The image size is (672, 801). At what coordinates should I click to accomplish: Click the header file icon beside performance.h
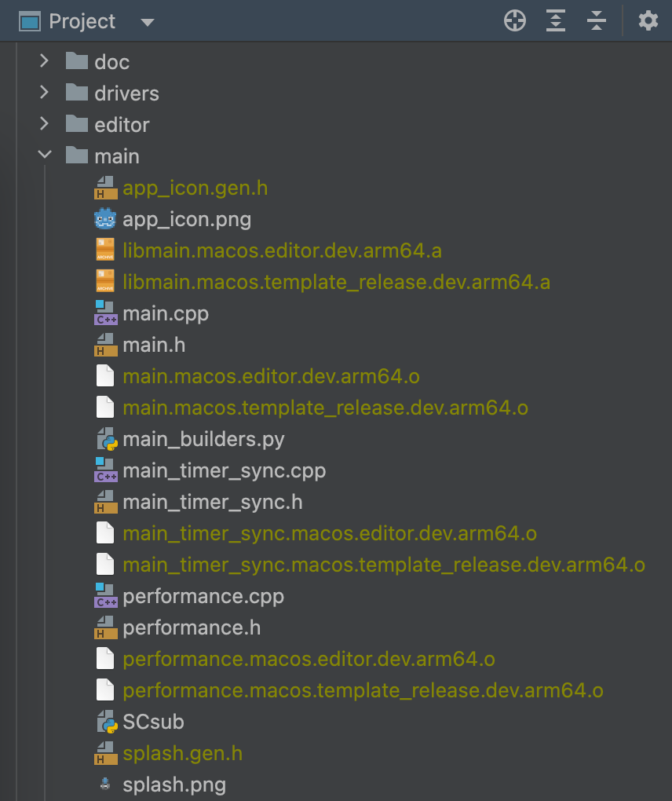[105, 627]
